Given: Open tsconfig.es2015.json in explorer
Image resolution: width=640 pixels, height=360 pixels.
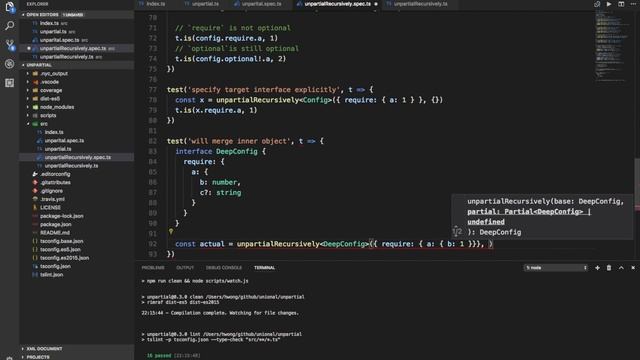Looking at the screenshot, I should [x=77, y=258].
